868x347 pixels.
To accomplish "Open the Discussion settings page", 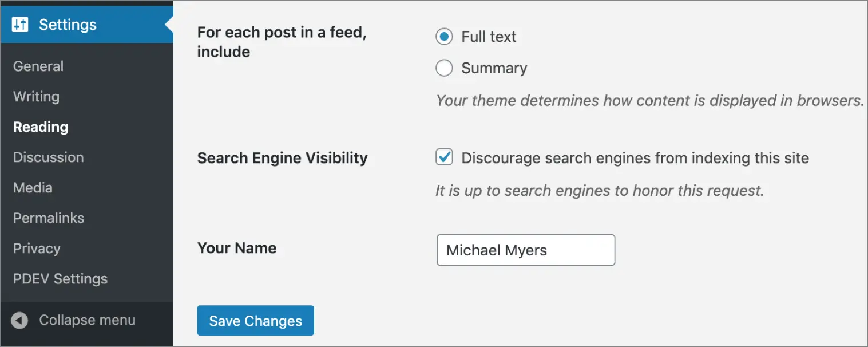I will pyautogui.click(x=48, y=157).
